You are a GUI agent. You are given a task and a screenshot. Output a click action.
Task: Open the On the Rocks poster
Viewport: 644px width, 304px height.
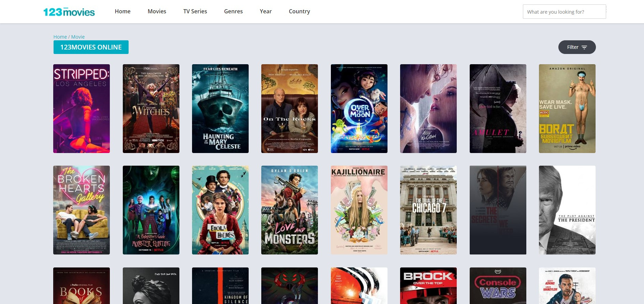click(290, 109)
